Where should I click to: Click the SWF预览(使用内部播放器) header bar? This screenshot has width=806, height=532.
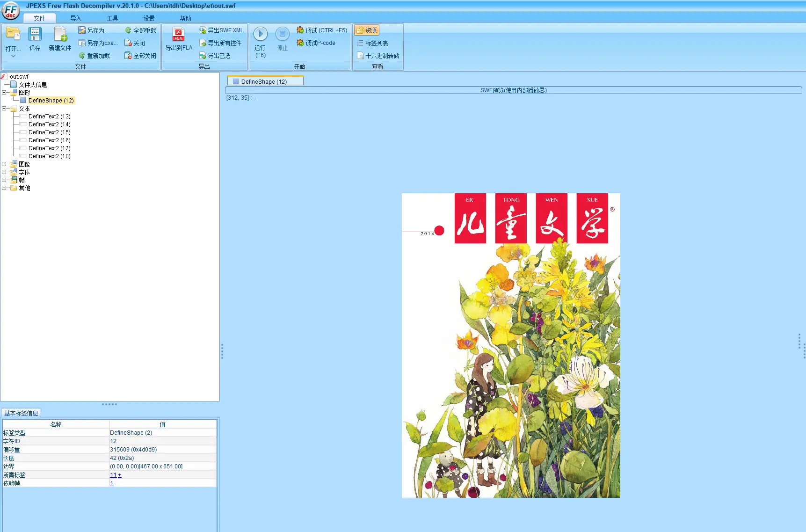[513, 90]
